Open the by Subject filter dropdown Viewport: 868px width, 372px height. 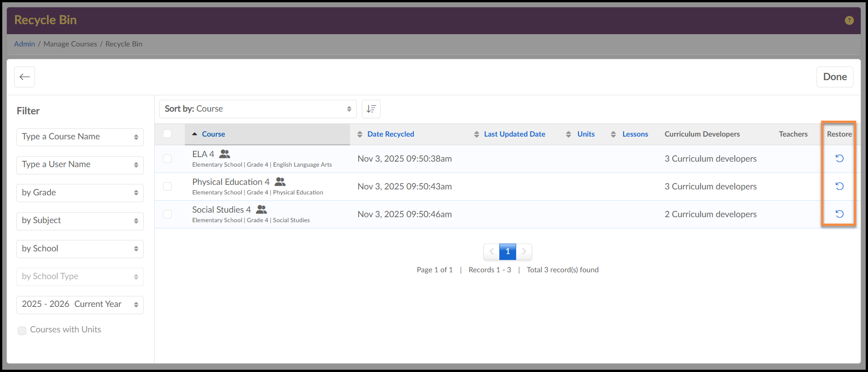80,221
